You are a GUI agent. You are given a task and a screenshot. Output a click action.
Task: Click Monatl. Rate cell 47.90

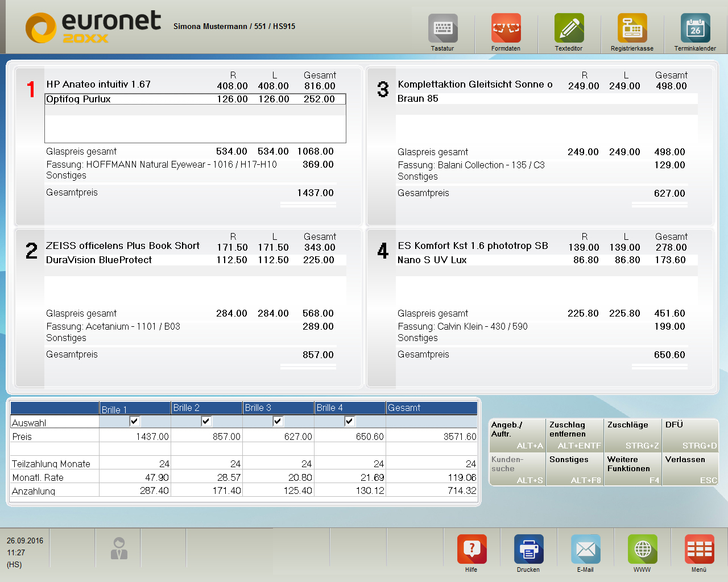(x=135, y=477)
